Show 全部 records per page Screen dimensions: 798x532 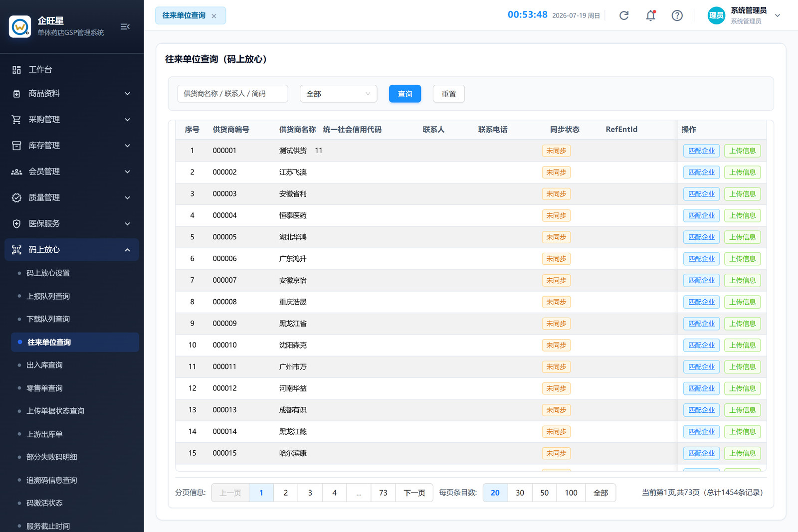(600, 493)
